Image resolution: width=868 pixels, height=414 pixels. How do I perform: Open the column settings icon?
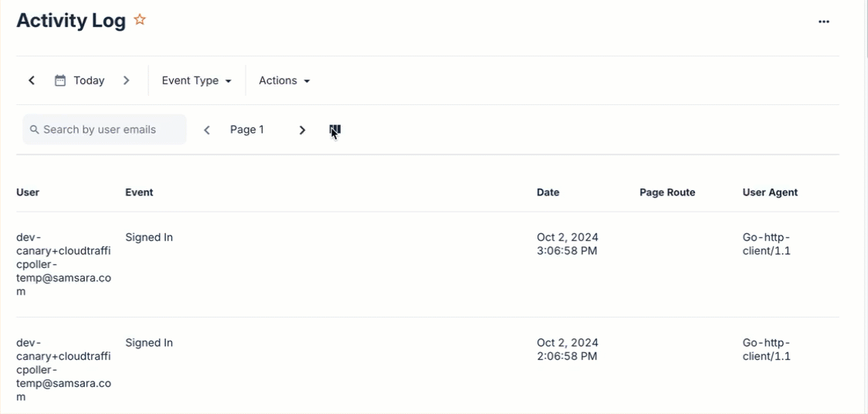(x=335, y=130)
